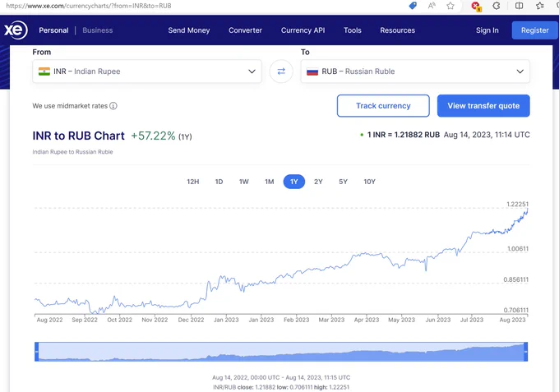559x392 pixels.
Task: Click the INR to RUB Chart heading
Action: click(x=78, y=136)
